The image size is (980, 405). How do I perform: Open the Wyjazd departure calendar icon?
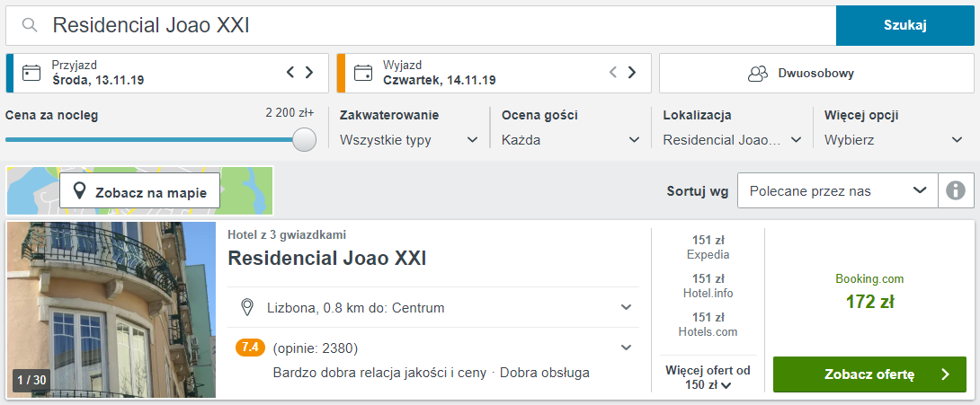(x=362, y=73)
